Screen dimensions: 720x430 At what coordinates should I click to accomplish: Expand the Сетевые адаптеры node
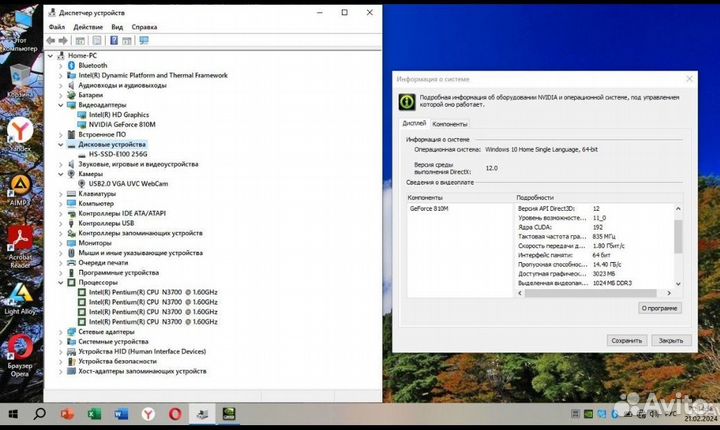[x=61, y=332]
